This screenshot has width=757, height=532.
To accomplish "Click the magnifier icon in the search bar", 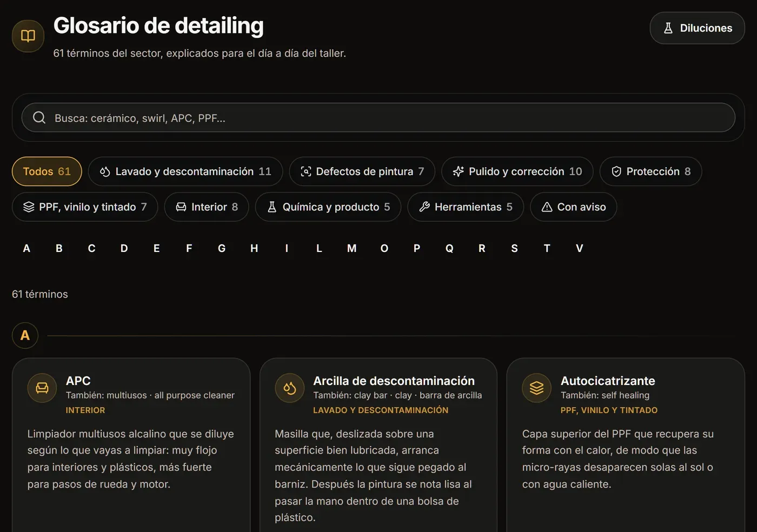I will tap(39, 118).
